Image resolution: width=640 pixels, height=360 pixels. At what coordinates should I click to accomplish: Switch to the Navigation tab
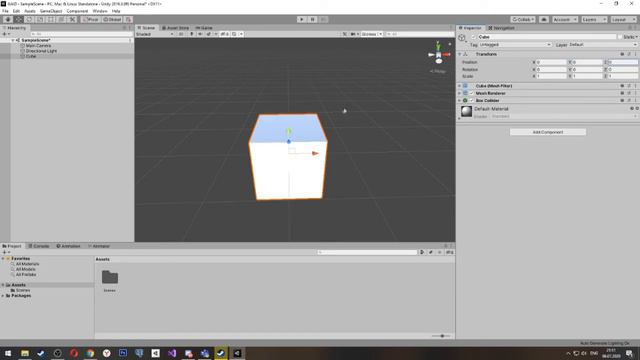(501, 28)
